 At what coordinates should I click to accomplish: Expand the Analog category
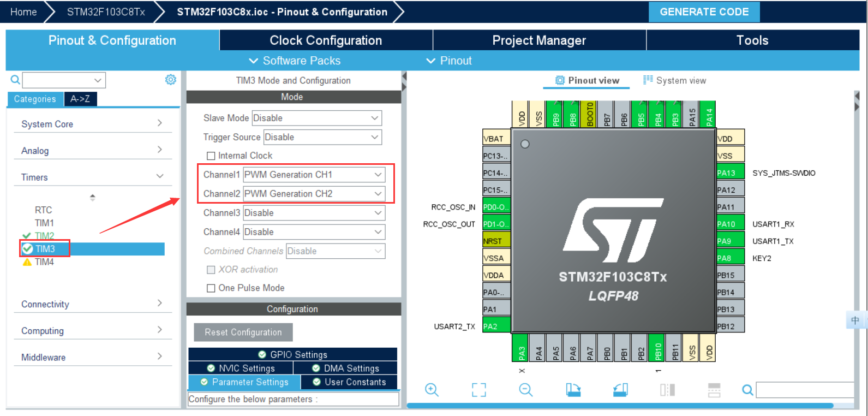click(92, 151)
